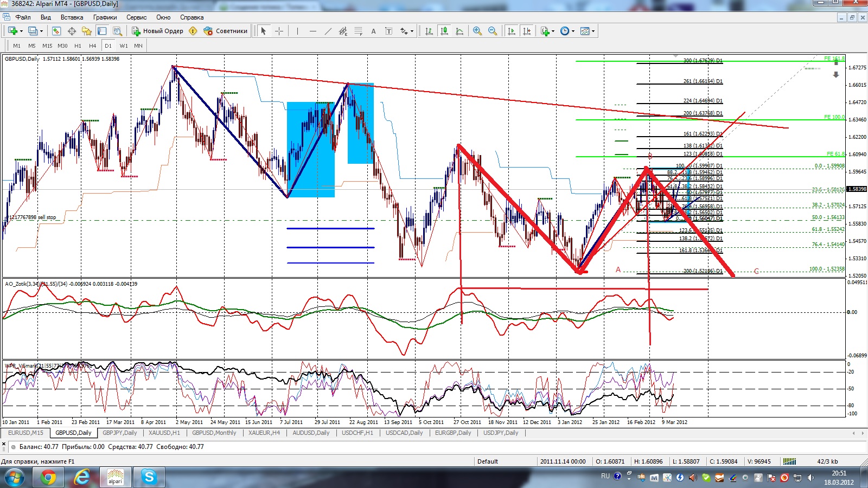Draw a horizontal line tool
Screen dimensions: 868x488
click(312, 31)
